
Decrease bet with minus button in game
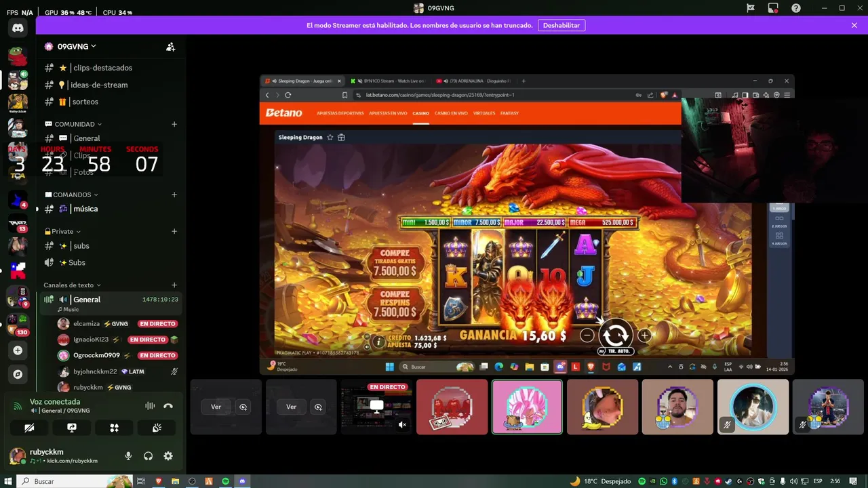click(x=587, y=335)
